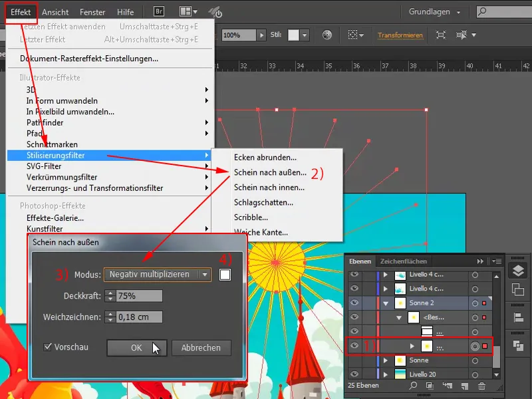Image resolution: width=532 pixels, height=399 pixels.
Task: Click the target circle of <Bes... sublayer
Action: pos(475,318)
